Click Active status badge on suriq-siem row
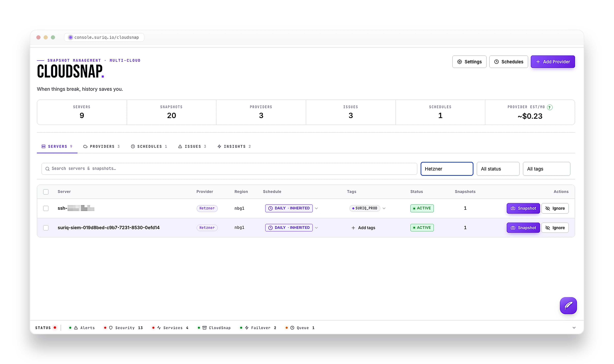Viewport: 614px width, 364px height. (x=422, y=228)
